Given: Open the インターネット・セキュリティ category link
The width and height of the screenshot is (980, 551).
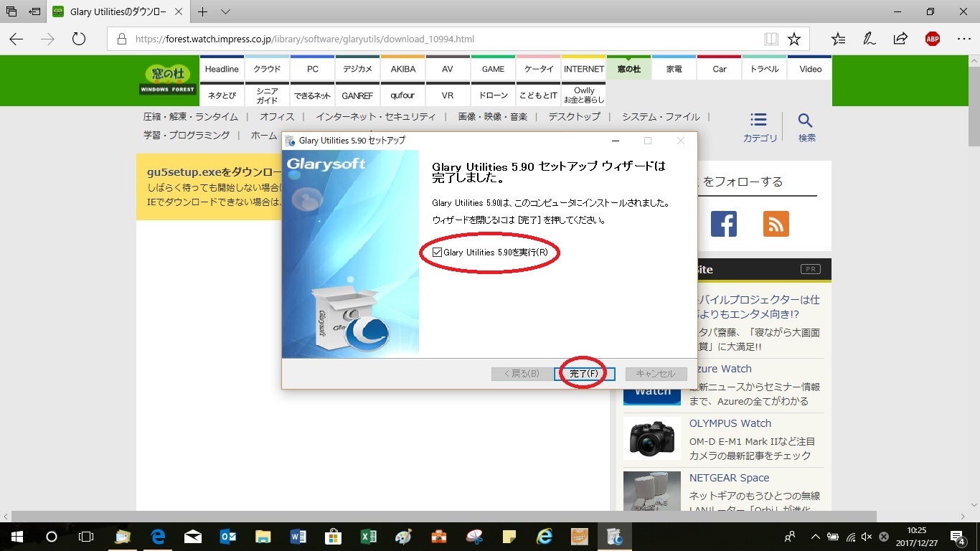Looking at the screenshot, I should 376,117.
